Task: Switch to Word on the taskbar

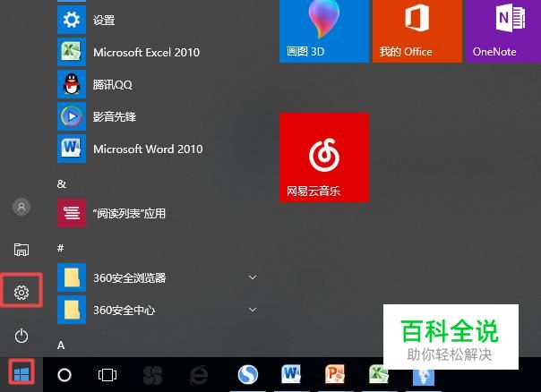Action: point(291,374)
